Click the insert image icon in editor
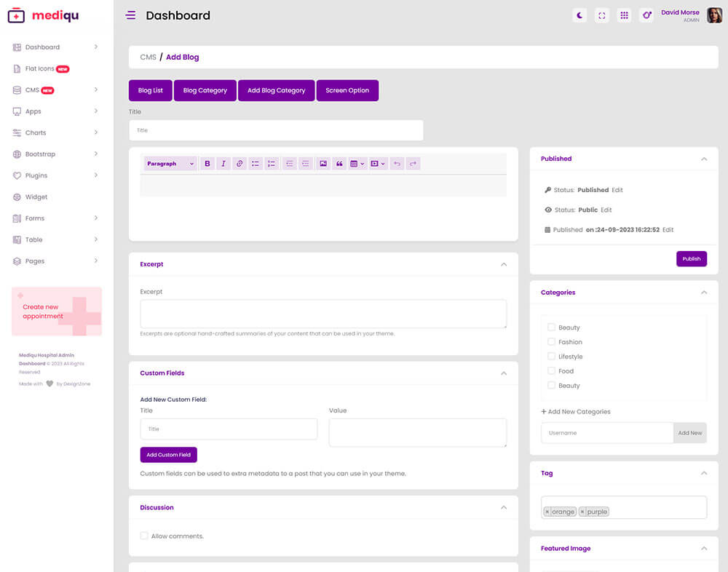728x572 pixels. pyautogui.click(x=323, y=164)
